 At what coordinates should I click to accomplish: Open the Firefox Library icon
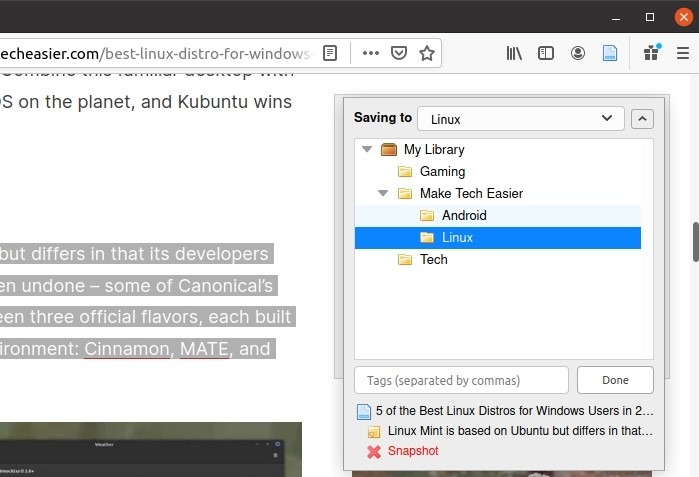point(514,53)
